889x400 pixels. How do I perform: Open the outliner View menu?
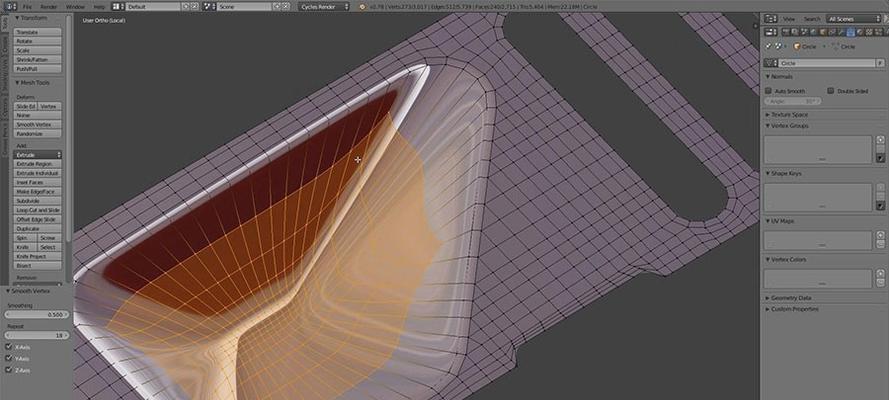tap(789, 19)
